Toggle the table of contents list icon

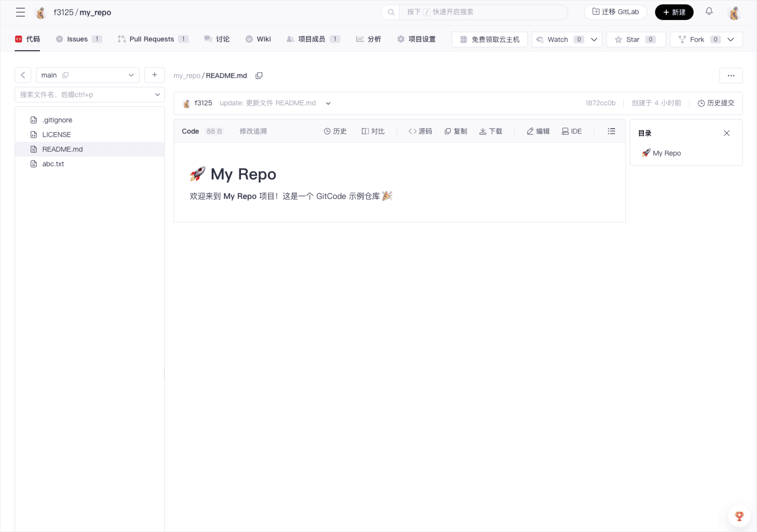[x=611, y=131]
